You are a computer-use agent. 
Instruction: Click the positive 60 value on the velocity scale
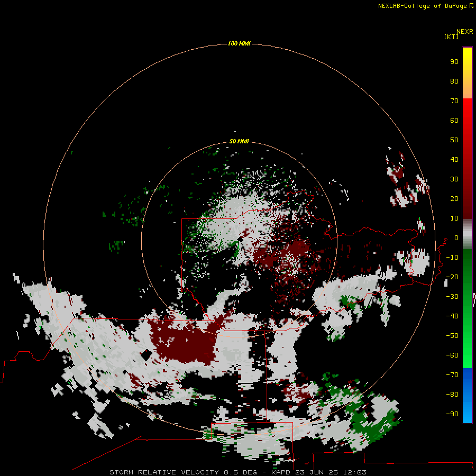[454, 121]
